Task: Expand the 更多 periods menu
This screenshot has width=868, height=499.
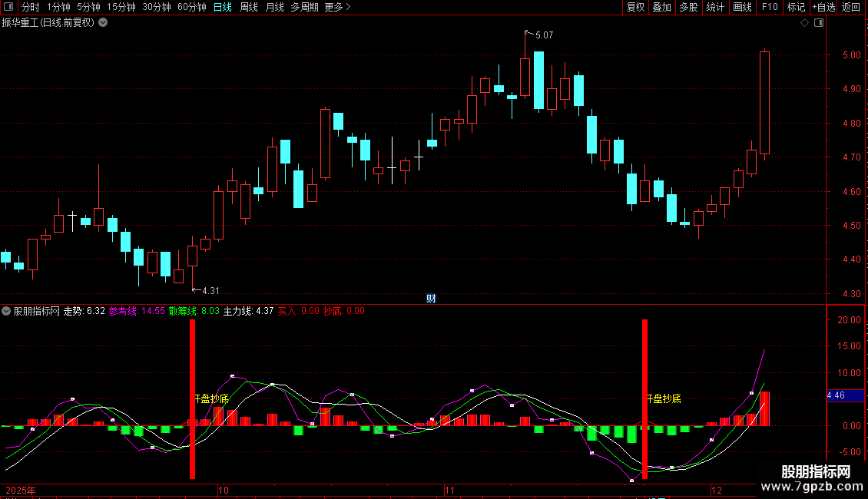Action: pyautogui.click(x=337, y=7)
